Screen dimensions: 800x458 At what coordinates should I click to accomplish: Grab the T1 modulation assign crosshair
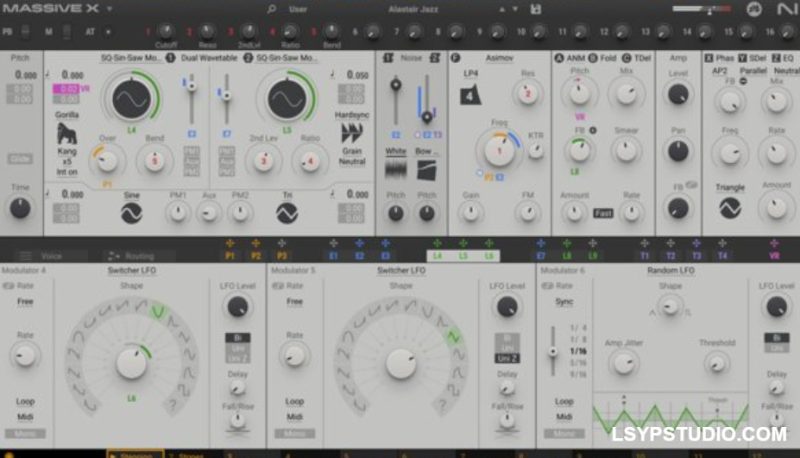pyautogui.click(x=644, y=243)
